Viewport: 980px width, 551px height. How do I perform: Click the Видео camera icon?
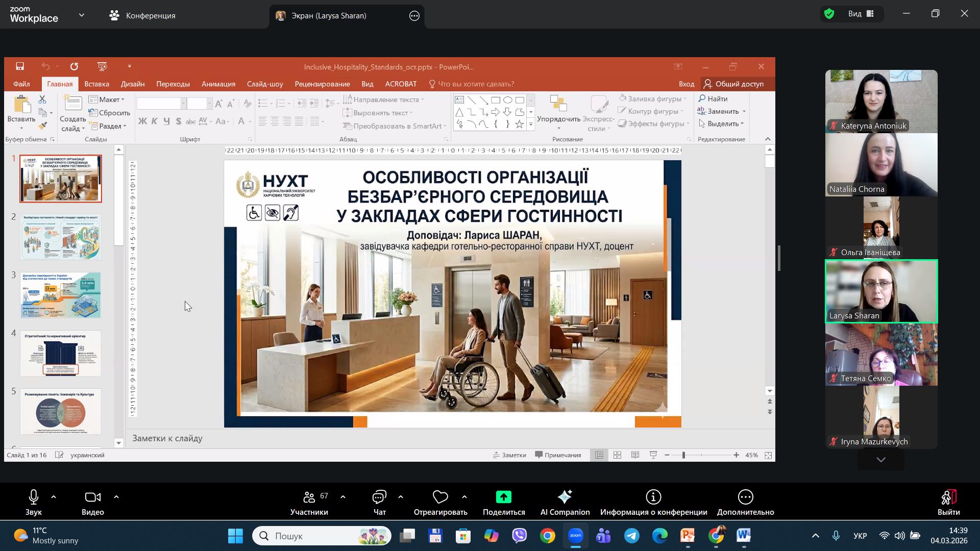pyautogui.click(x=92, y=497)
